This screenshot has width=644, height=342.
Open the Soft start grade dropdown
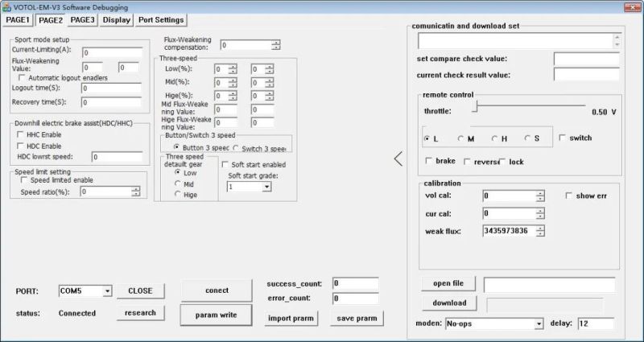(x=266, y=187)
